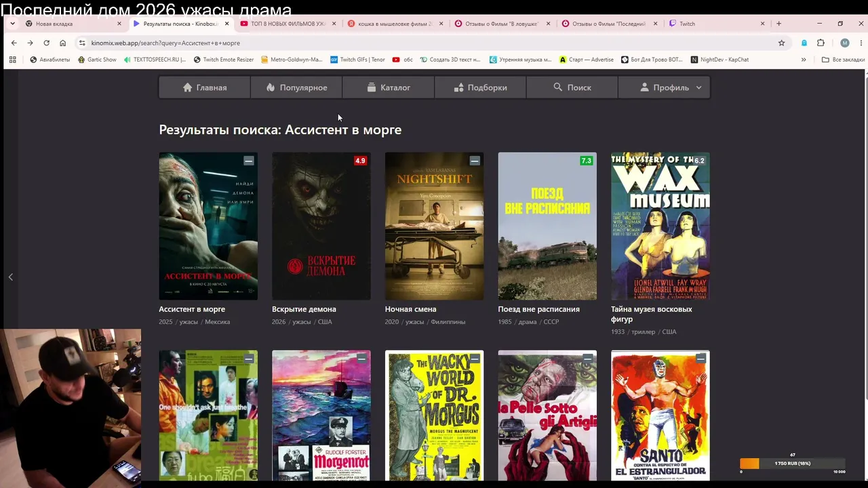Click the Ночная смена title link

click(x=410, y=309)
